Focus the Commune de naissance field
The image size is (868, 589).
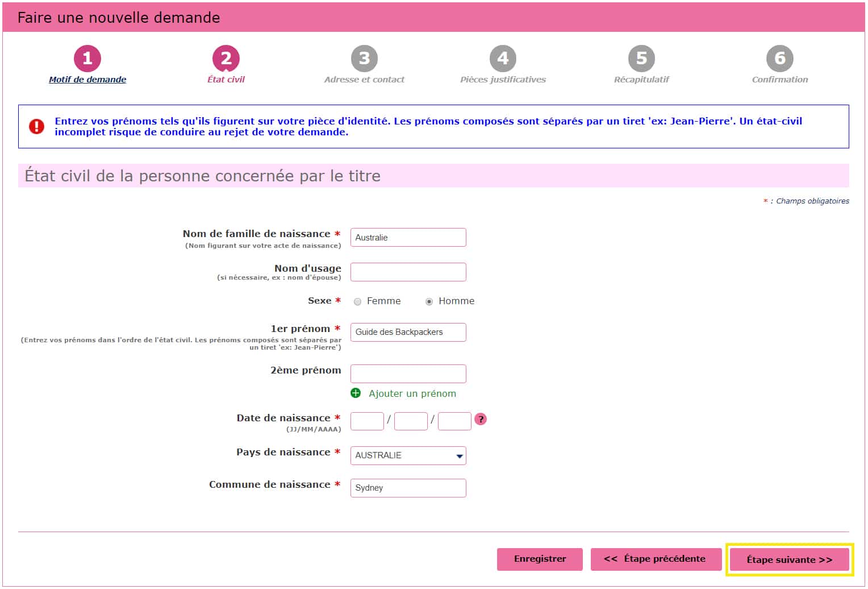point(408,488)
